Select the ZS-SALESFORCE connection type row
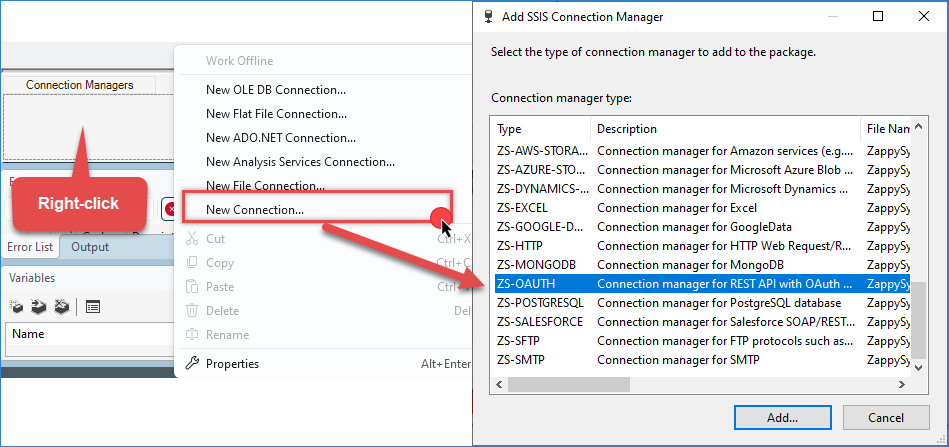The width and height of the screenshot is (949, 447). (680, 322)
